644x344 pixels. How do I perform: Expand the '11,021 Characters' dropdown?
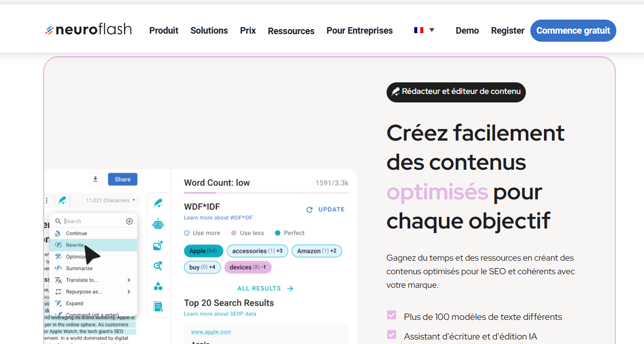(110, 200)
